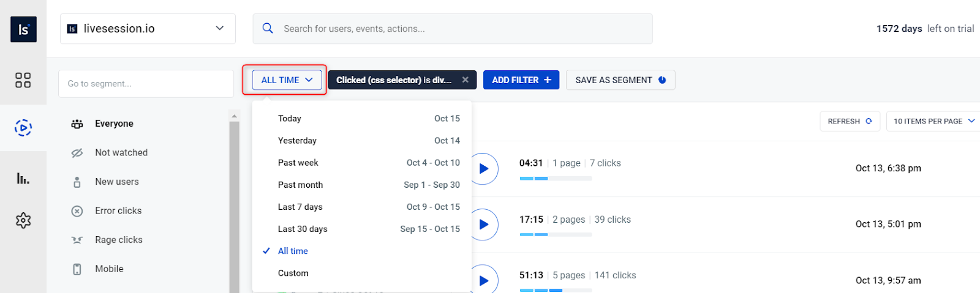Play the 04:31 session recording

tap(483, 168)
